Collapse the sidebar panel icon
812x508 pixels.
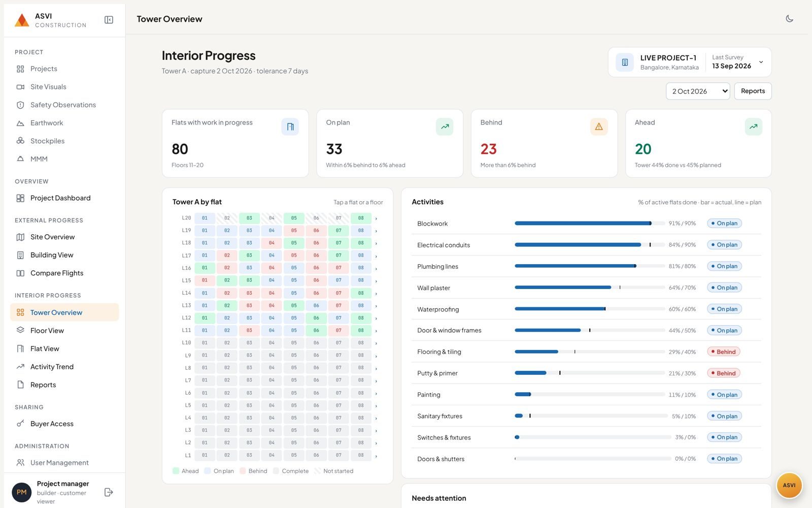pyautogui.click(x=109, y=20)
